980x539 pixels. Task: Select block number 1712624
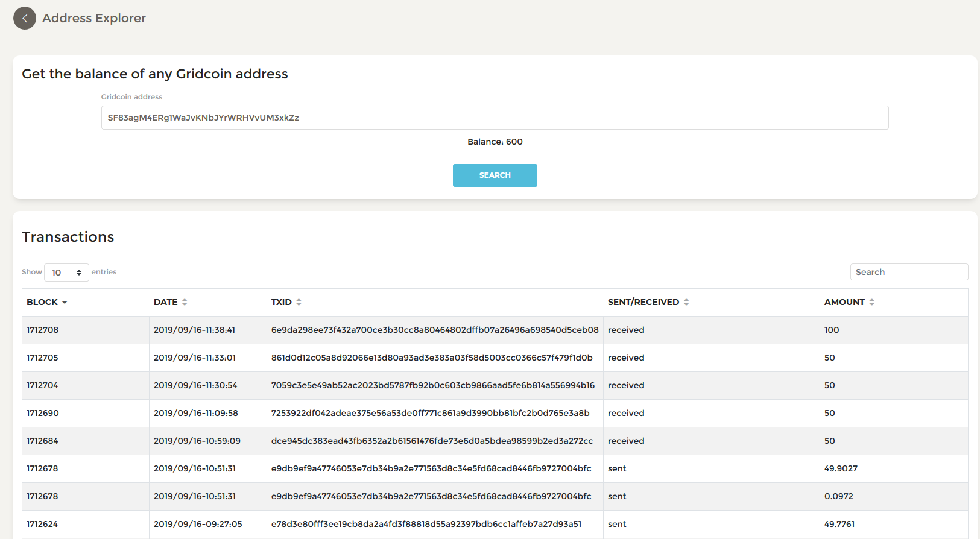coord(42,524)
